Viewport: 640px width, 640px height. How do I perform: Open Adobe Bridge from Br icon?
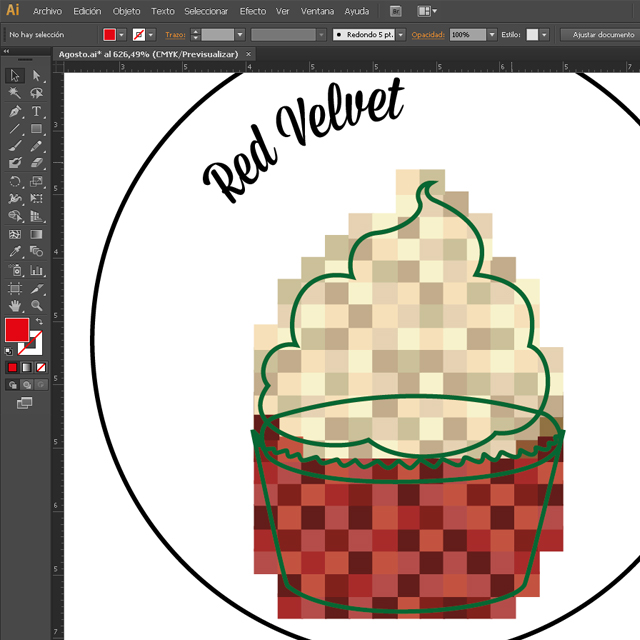click(x=395, y=11)
